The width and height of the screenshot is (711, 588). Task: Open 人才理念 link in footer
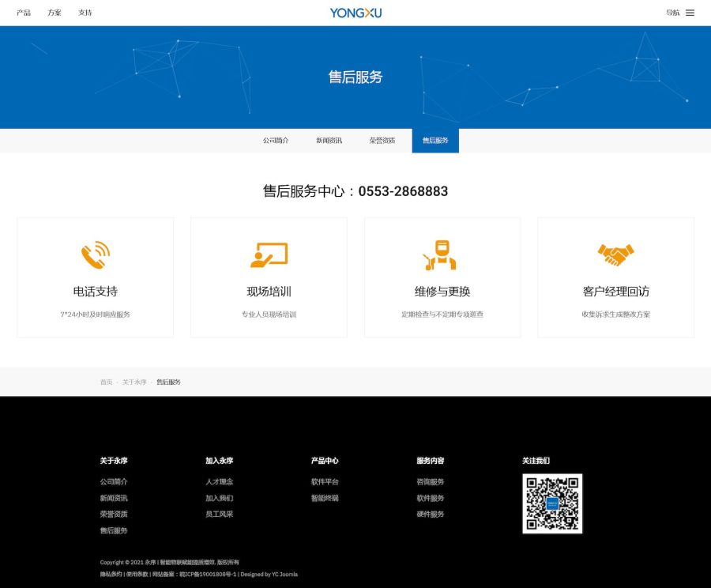click(219, 482)
